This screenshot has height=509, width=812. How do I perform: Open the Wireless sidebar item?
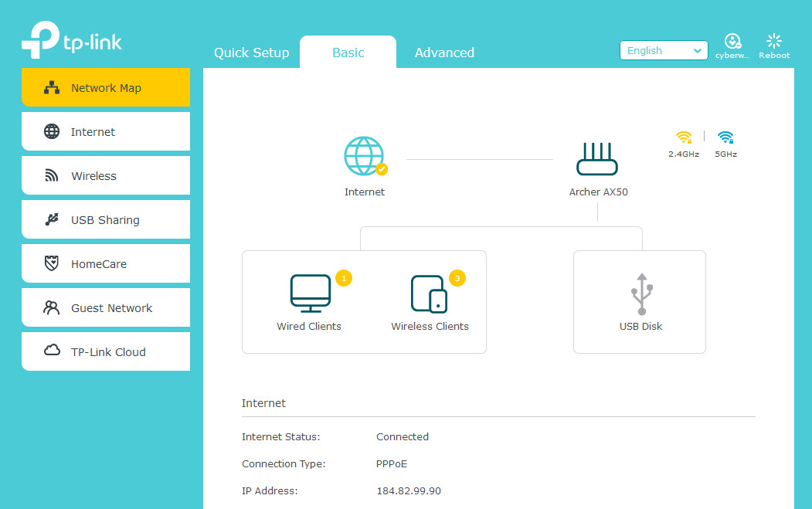[106, 175]
